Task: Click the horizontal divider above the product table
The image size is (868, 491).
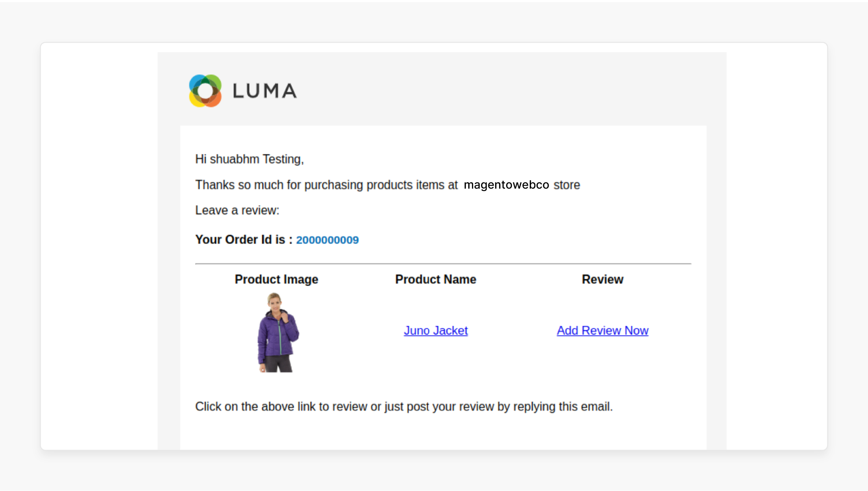Action: [x=443, y=263]
